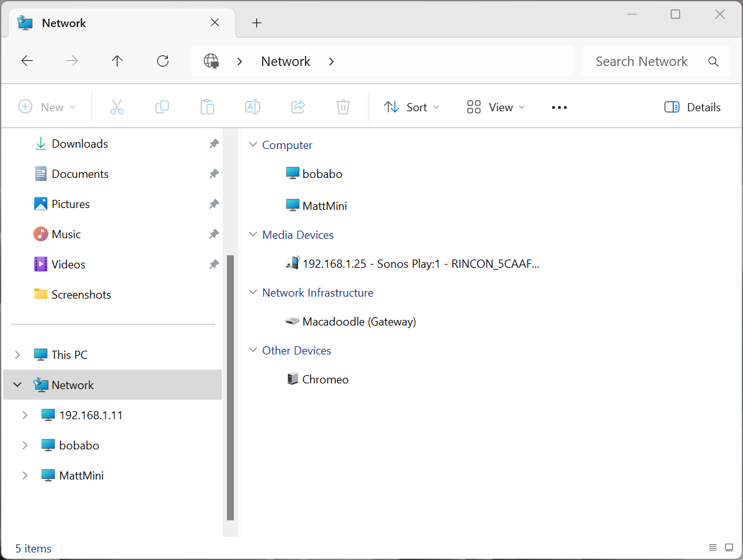Click the Delete trash can icon
This screenshot has height=560, width=743.
point(343,107)
